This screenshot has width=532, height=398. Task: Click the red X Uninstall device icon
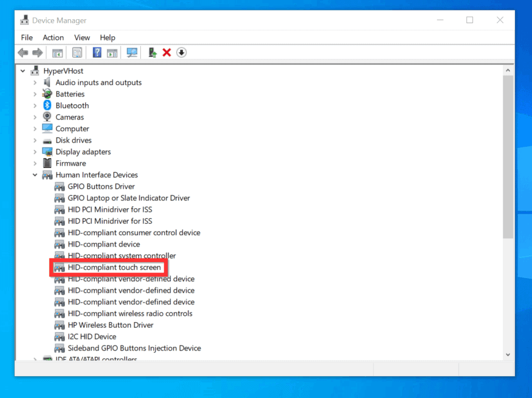167,52
